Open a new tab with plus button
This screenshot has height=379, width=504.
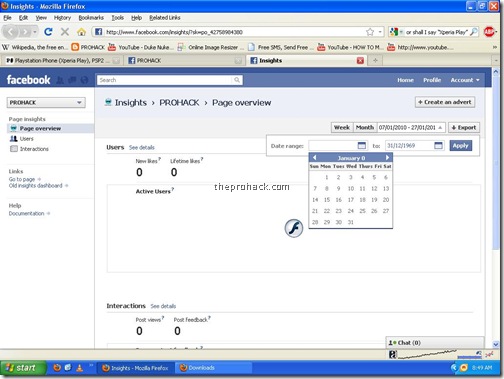pos(375,60)
